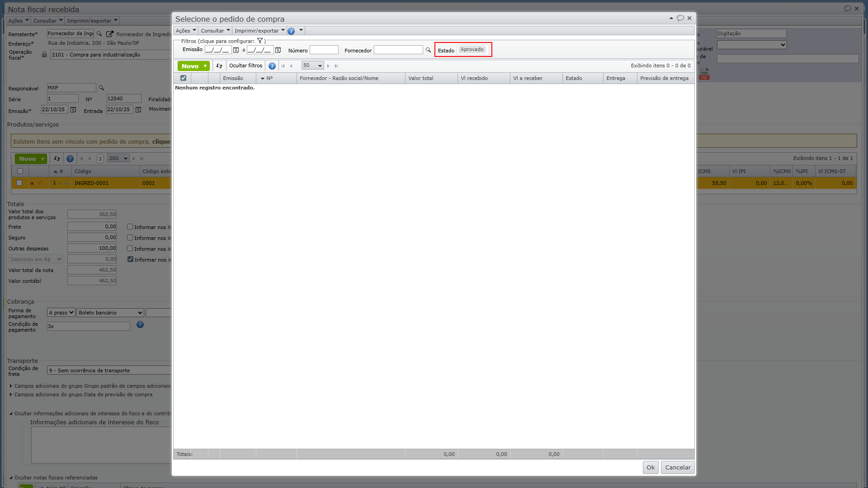This screenshot has height=488, width=868.
Task: Open calendar for Emissão end date
Action: 278,50
